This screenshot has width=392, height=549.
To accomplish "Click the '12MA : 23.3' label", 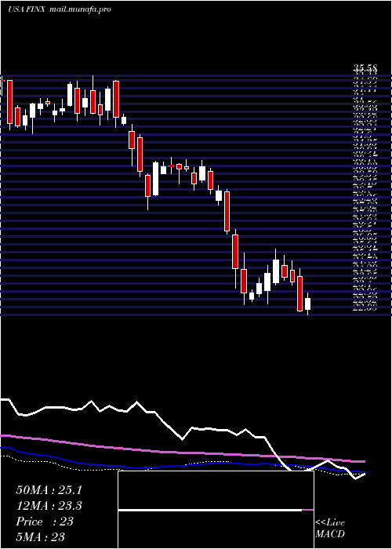I will coord(49,506).
